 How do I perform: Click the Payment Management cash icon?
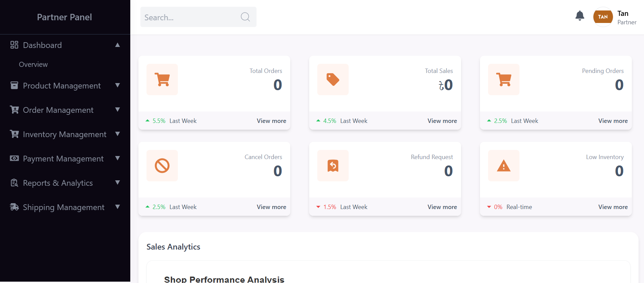point(14,158)
